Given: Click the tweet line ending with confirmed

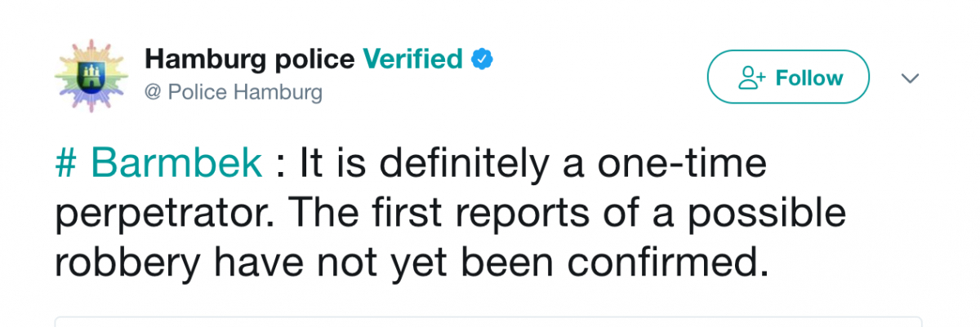Looking at the screenshot, I should coord(412,264).
